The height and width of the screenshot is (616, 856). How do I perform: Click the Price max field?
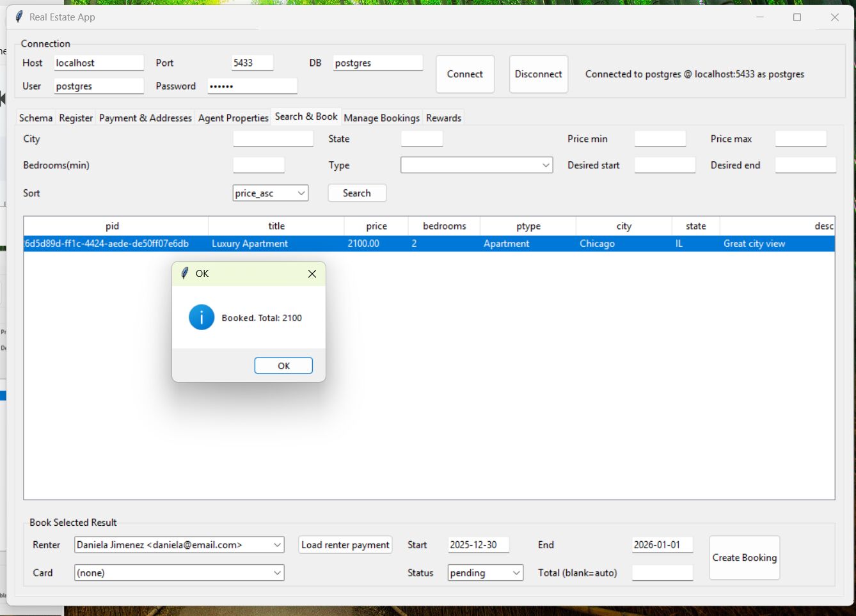coord(801,139)
